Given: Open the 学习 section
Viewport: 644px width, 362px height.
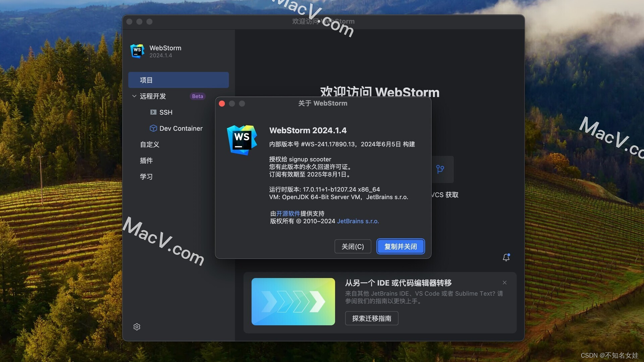Looking at the screenshot, I should point(146,177).
